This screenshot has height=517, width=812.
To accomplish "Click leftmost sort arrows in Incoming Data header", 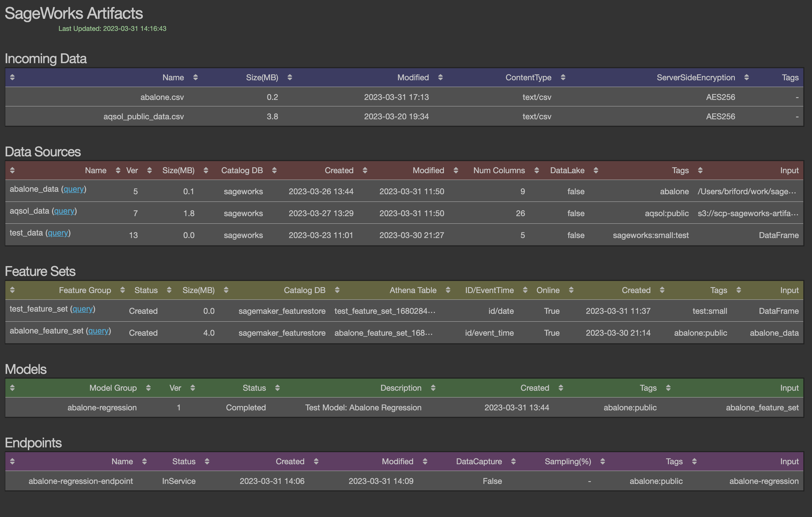I will [x=12, y=77].
